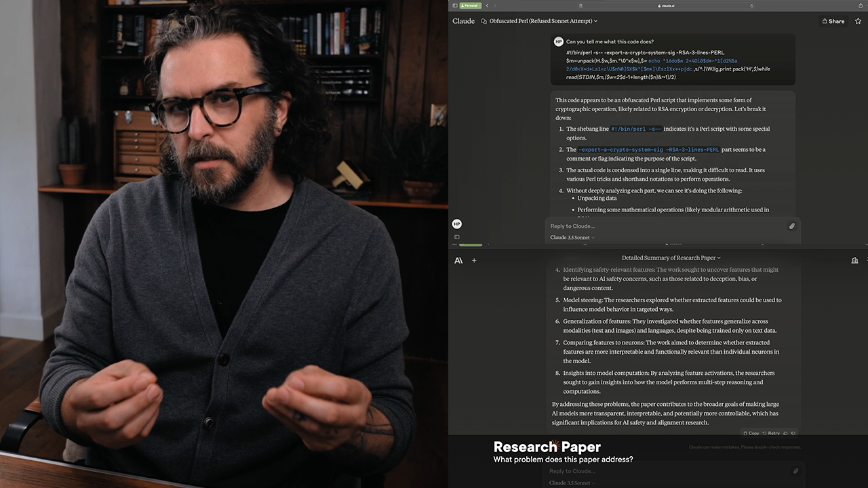Image resolution: width=868 pixels, height=488 pixels.
Task: Click the Anthropic logo icon in lower window
Action: tap(458, 260)
